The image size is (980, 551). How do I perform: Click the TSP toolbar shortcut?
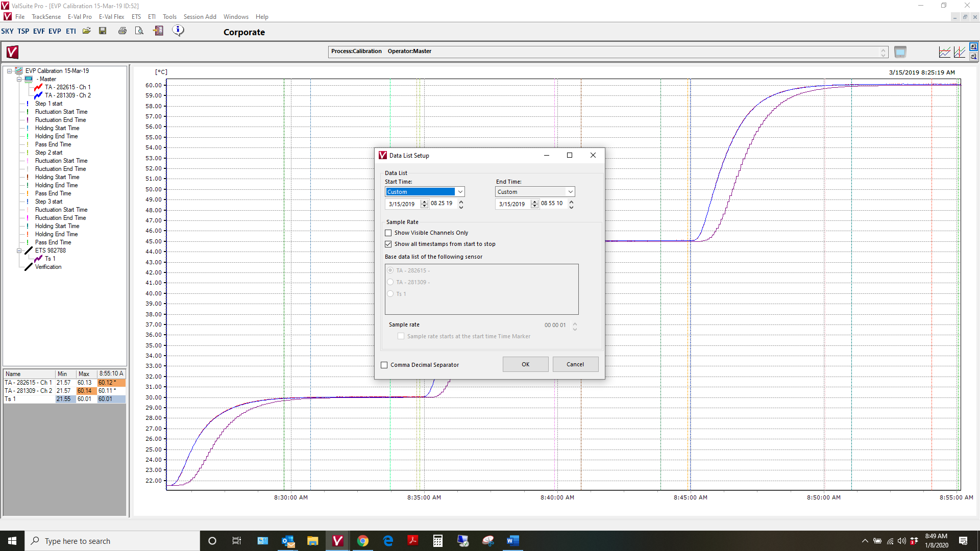pyautogui.click(x=23, y=31)
